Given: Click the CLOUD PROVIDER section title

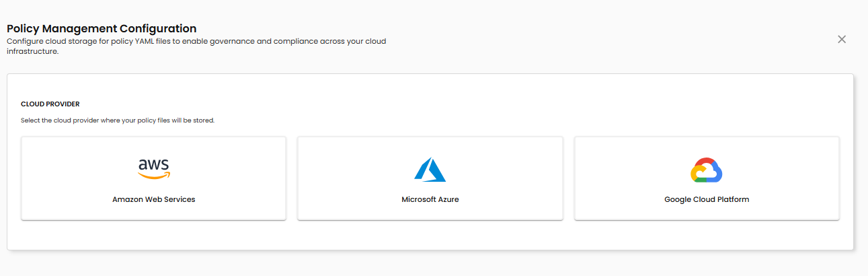Looking at the screenshot, I should [x=50, y=104].
